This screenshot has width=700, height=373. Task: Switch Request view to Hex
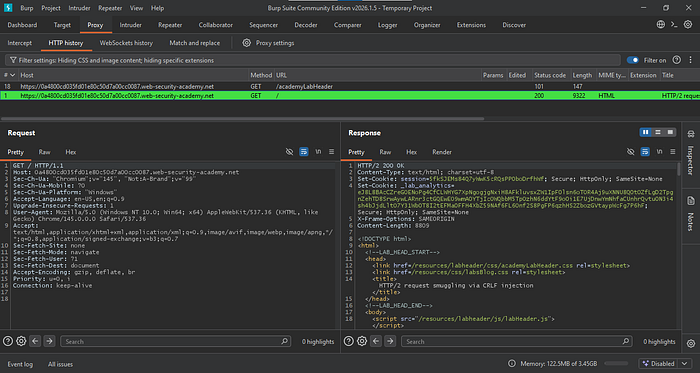point(71,152)
